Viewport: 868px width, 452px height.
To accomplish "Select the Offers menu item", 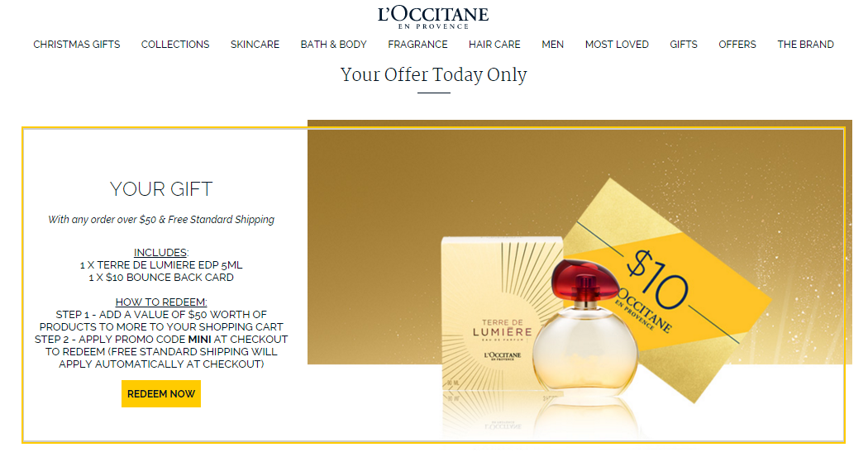I will coord(737,45).
